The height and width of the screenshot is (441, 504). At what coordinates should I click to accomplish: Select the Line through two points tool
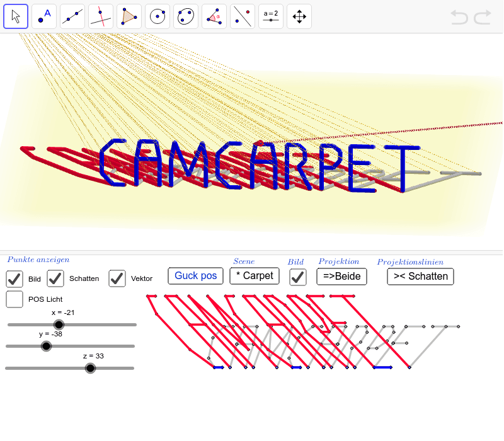(x=72, y=16)
